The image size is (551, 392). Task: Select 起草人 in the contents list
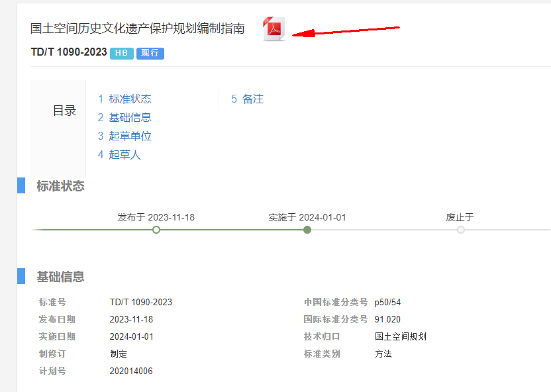click(119, 154)
